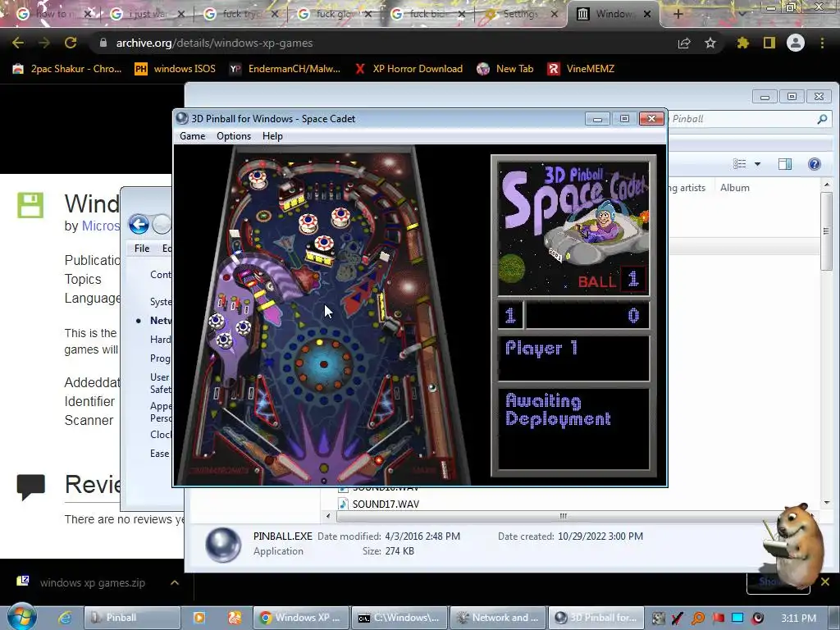This screenshot has width=840, height=630.
Task: Click the network monitor tray icon
Action: [737, 618]
